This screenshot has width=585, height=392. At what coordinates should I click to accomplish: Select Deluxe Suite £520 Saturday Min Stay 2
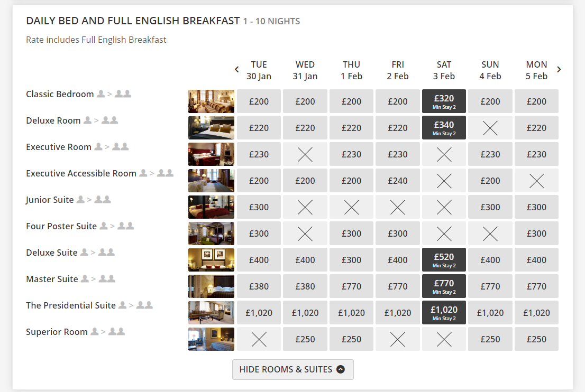pyautogui.click(x=444, y=259)
